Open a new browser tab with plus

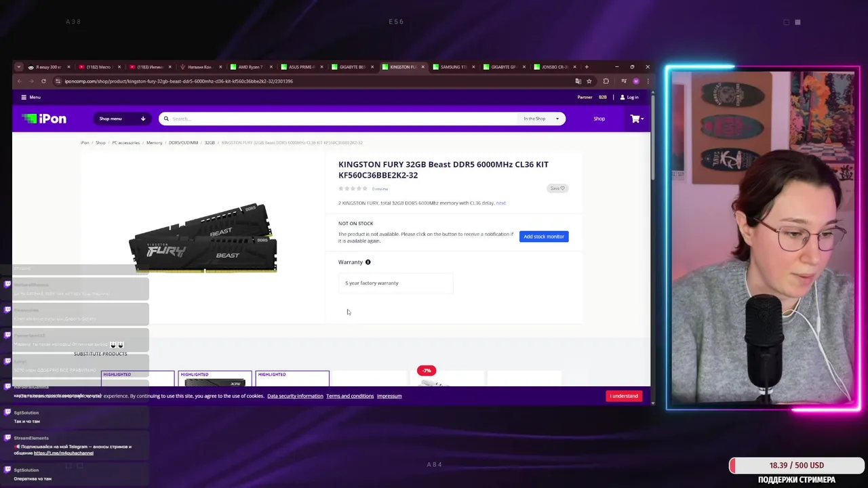click(x=587, y=67)
